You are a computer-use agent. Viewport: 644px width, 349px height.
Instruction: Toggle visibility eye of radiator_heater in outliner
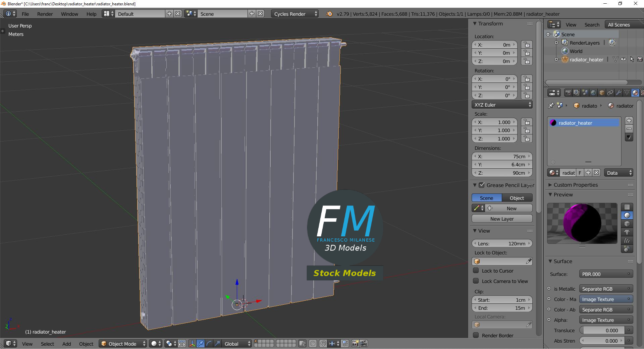(x=624, y=59)
